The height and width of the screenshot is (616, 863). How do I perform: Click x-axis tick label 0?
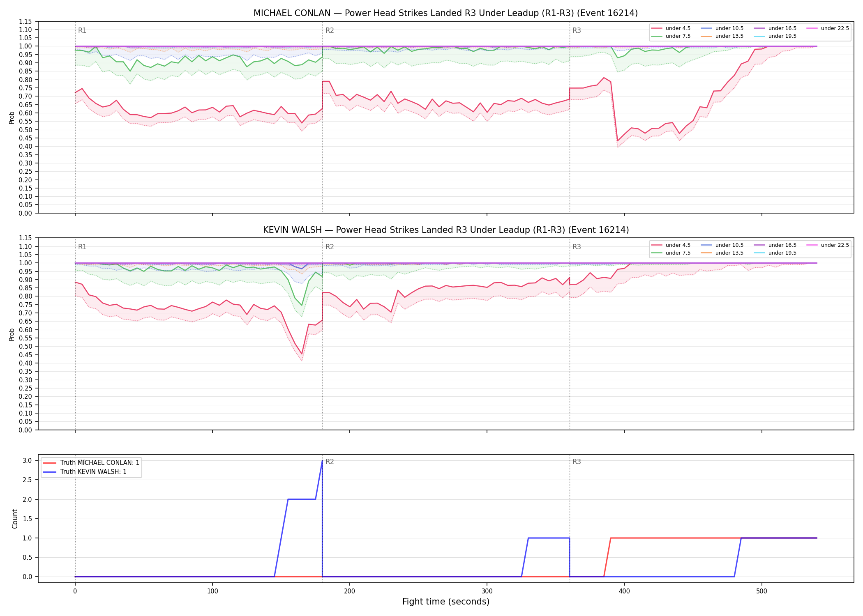point(75,591)
